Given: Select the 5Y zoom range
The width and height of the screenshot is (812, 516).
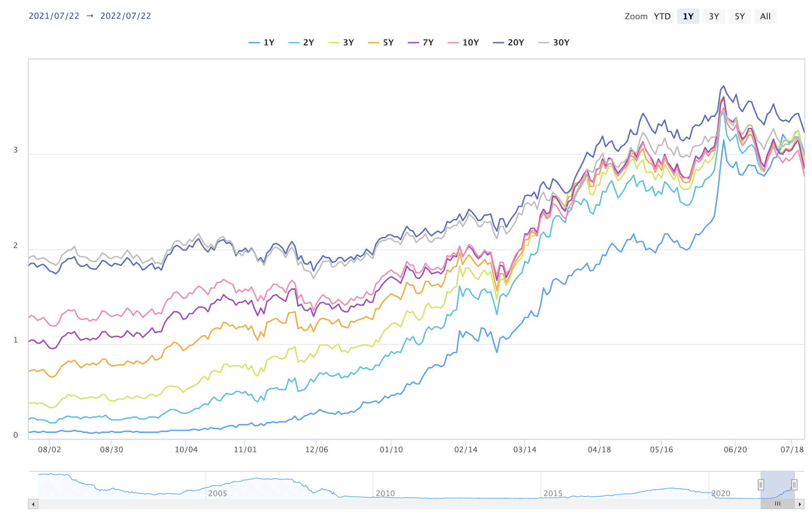Looking at the screenshot, I should click(739, 16).
